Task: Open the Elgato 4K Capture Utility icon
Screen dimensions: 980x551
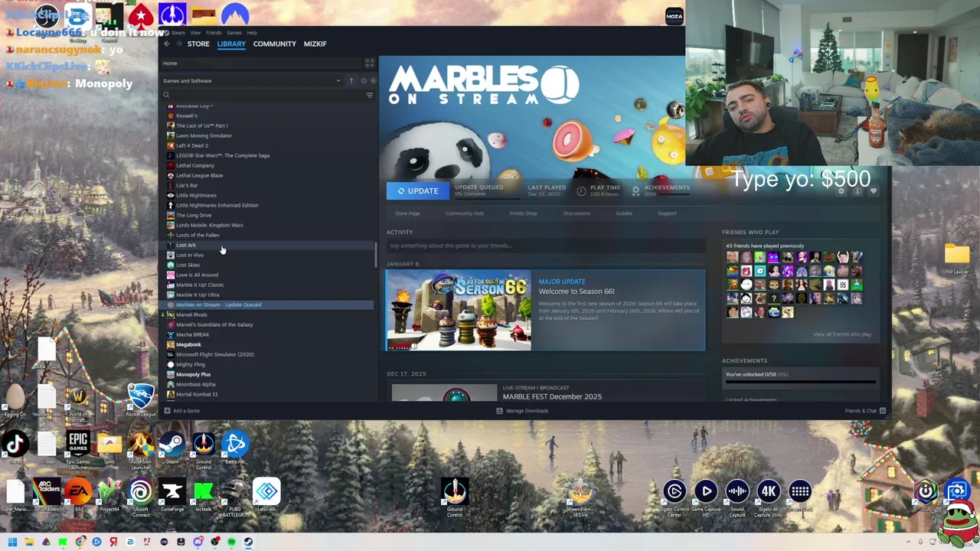Action: pyautogui.click(x=769, y=499)
